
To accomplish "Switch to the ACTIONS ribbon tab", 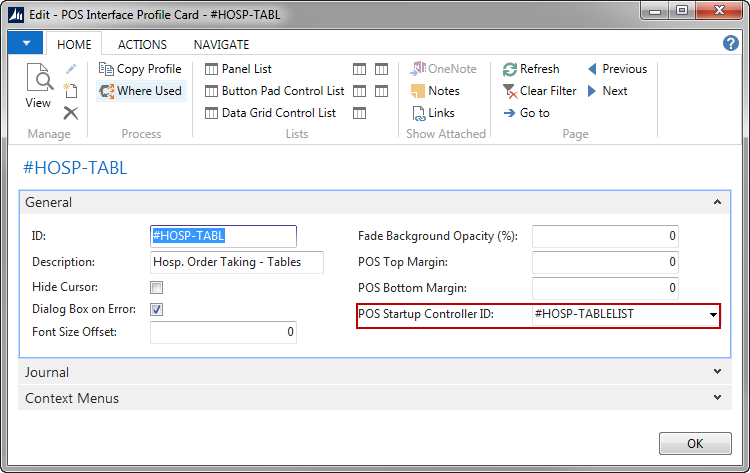I will (142, 45).
